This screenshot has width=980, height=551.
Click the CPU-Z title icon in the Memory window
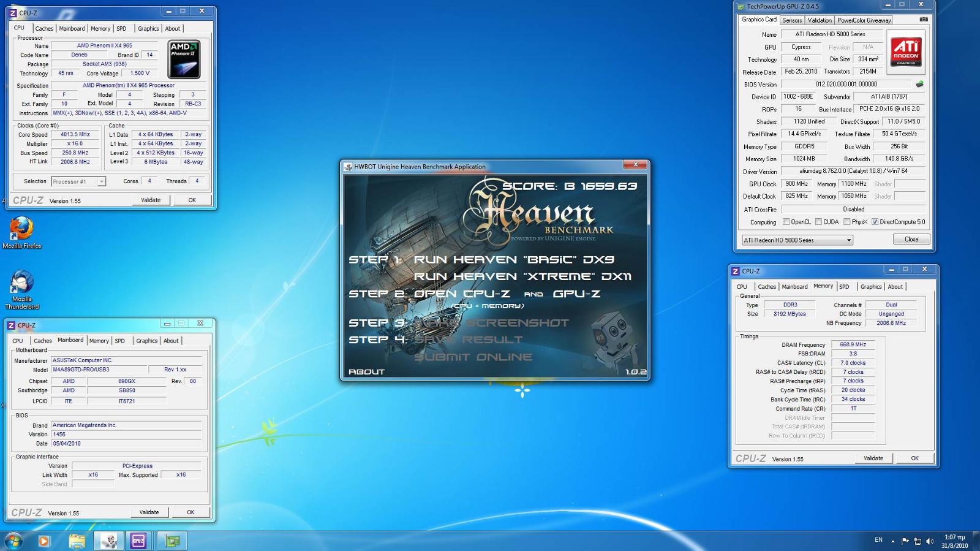coord(735,271)
